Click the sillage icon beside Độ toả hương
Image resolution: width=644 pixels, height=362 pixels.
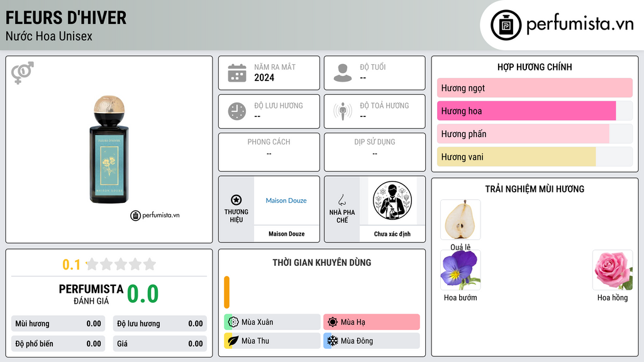pyautogui.click(x=343, y=111)
